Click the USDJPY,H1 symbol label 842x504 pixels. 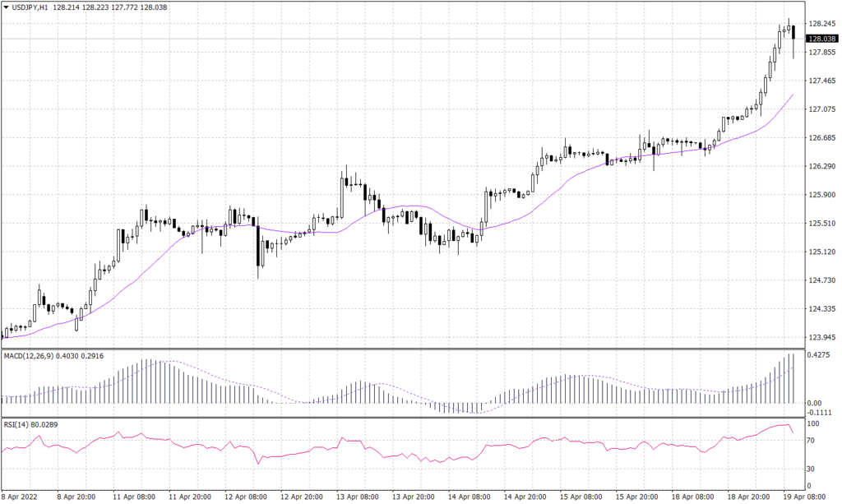pyautogui.click(x=29, y=7)
